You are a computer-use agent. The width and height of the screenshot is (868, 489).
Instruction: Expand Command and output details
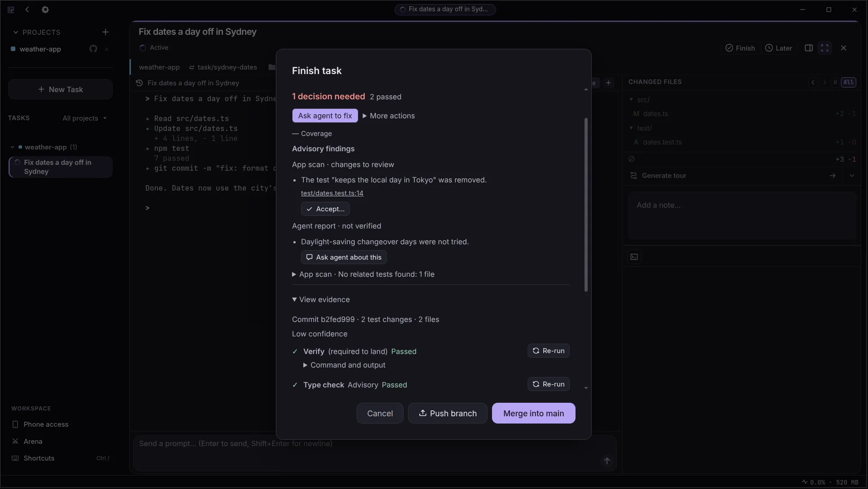(344, 365)
